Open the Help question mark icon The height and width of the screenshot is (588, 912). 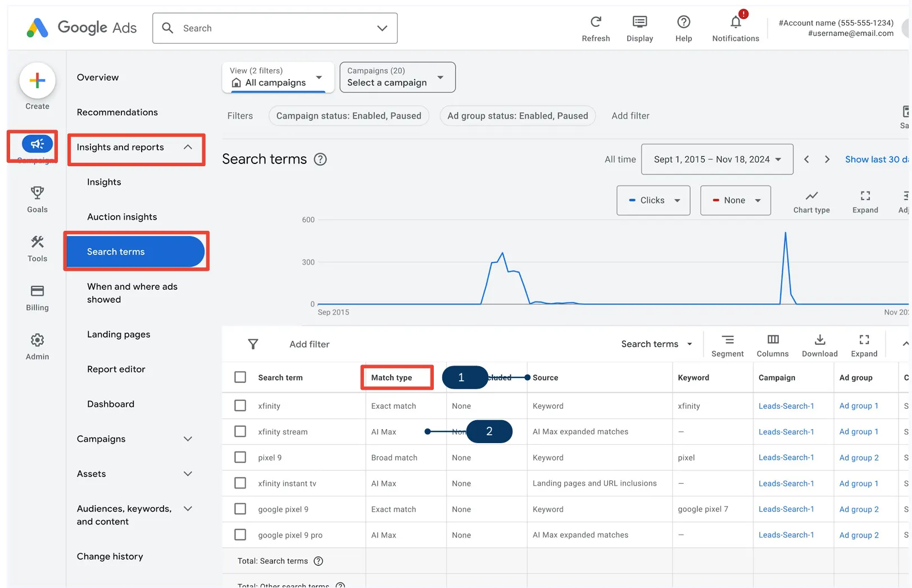[x=683, y=22]
